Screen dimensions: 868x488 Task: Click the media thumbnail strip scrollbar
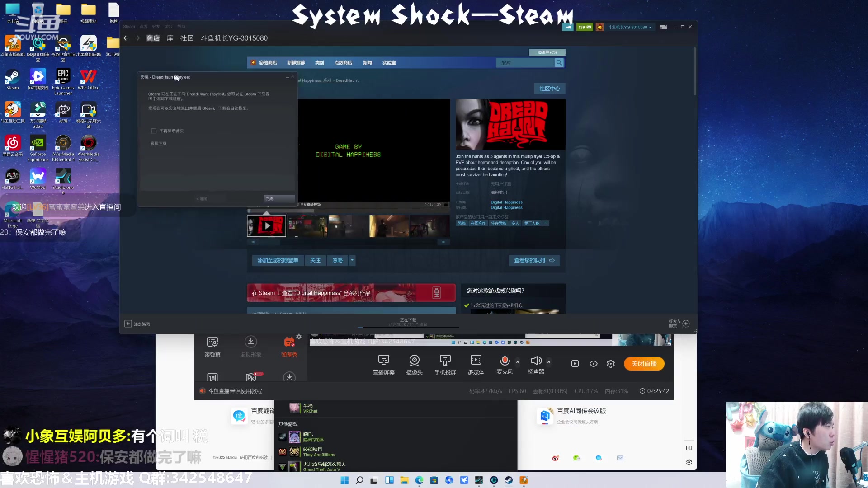pyautogui.click(x=348, y=242)
